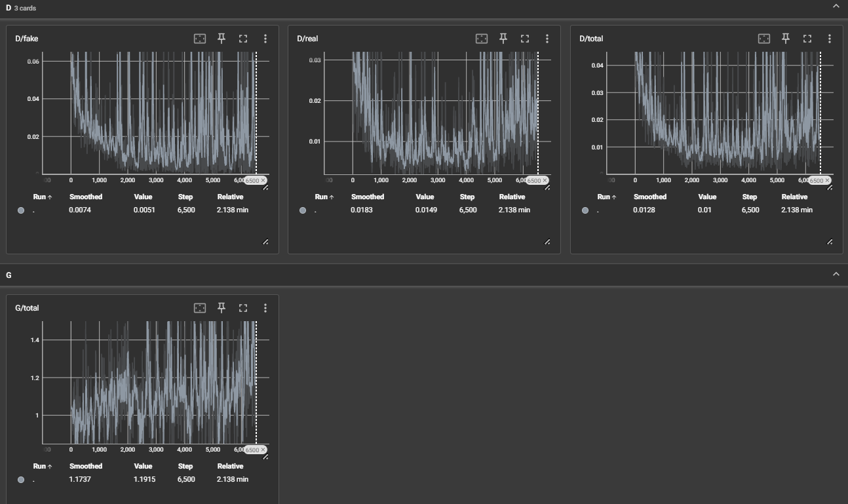Toggle full size for G/total chart
The image size is (848, 504).
pos(243,308)
